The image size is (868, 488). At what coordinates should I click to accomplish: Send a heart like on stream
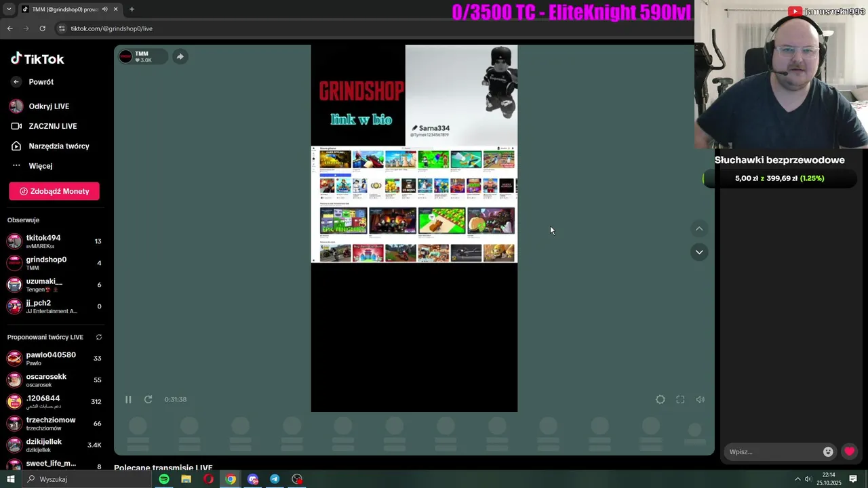[849, 451]
